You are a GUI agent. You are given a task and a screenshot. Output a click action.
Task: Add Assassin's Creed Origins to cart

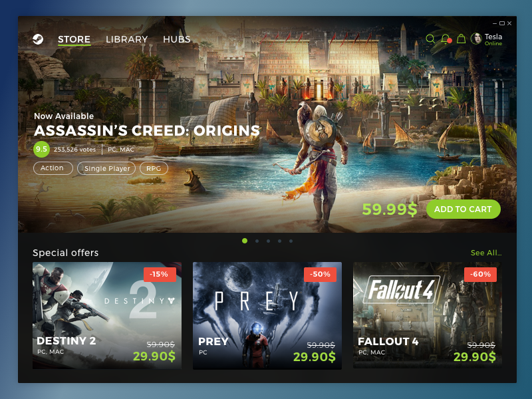click(463, 209)
